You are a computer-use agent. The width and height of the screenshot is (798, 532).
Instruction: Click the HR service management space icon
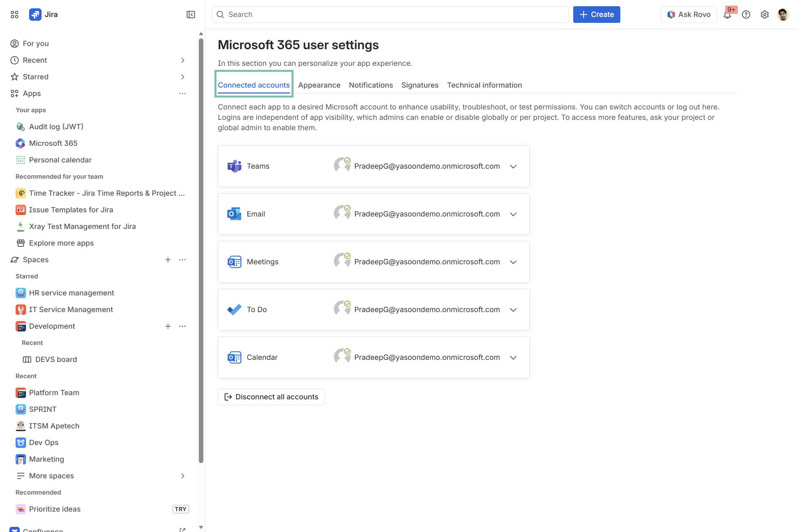20,293
